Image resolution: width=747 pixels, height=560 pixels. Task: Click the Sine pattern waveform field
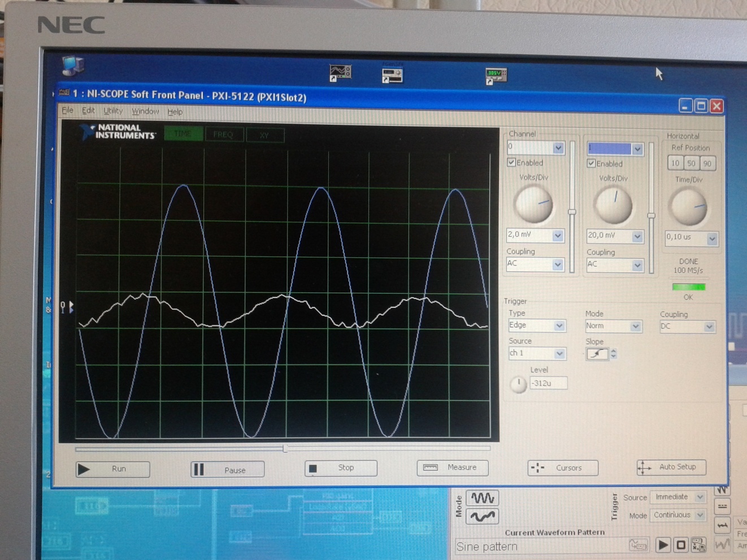pyautogui.click(x=552, y=546)
